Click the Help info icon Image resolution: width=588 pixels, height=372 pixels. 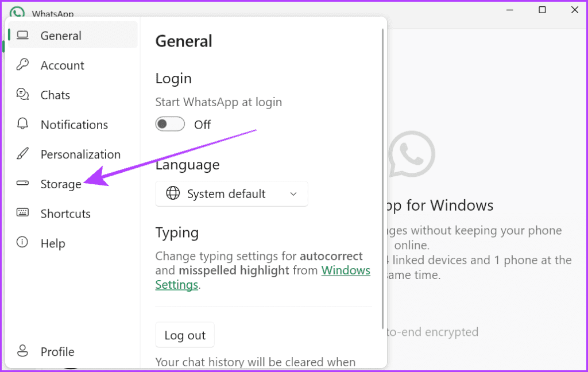point(23,243)
